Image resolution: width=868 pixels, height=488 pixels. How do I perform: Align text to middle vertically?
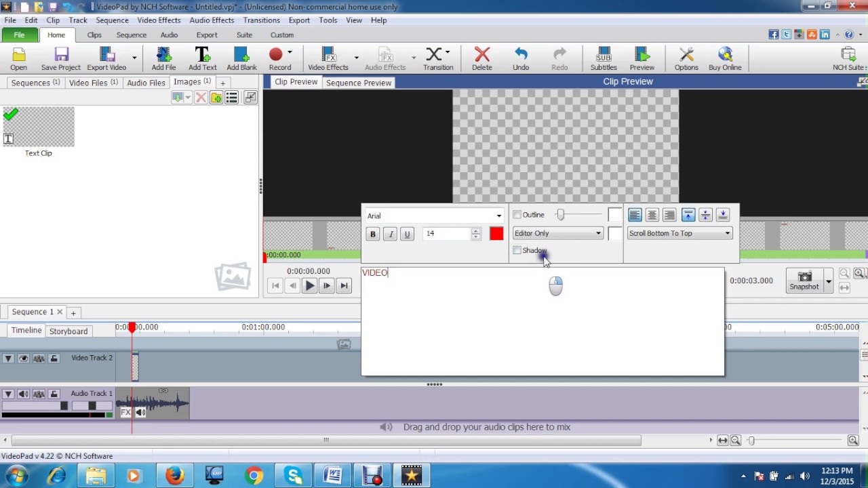[706, 215]
